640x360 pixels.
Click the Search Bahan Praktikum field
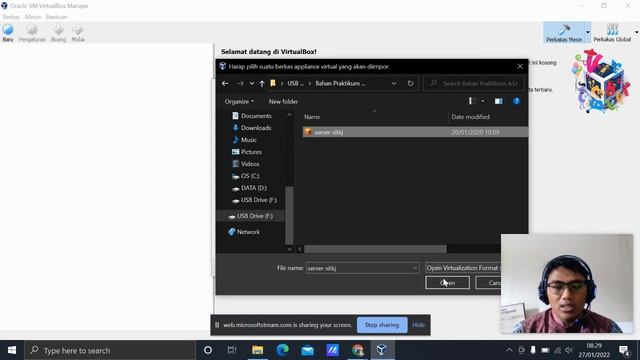click(x=474, y=83)
